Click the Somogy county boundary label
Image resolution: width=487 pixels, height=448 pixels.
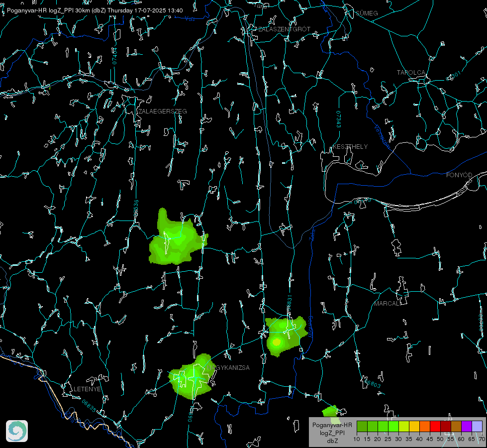[x=310, y=327]
